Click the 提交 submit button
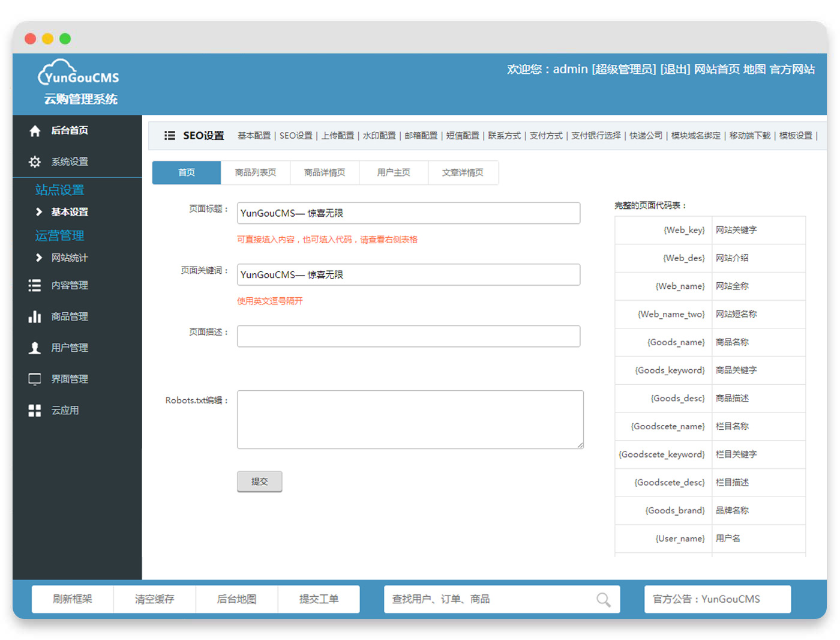This screenshot has width=840, height=640. coord(260,482)
